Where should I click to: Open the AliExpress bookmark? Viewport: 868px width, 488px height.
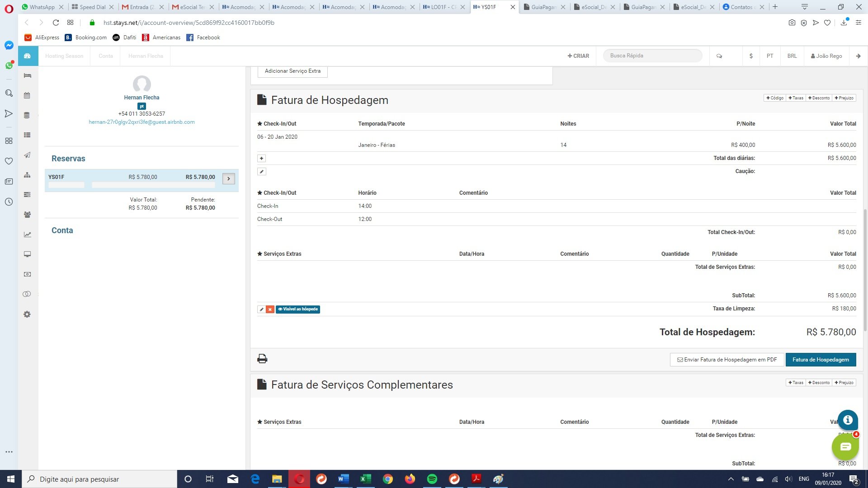click(x=42, y=38)
